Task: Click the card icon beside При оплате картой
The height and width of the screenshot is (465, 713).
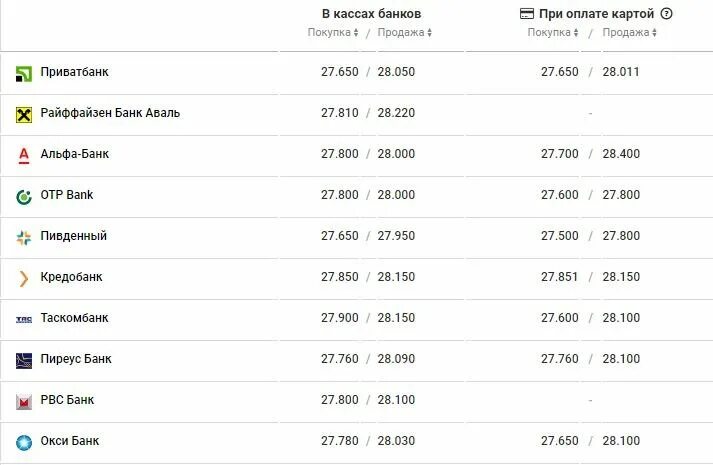Action: point(527,14)
